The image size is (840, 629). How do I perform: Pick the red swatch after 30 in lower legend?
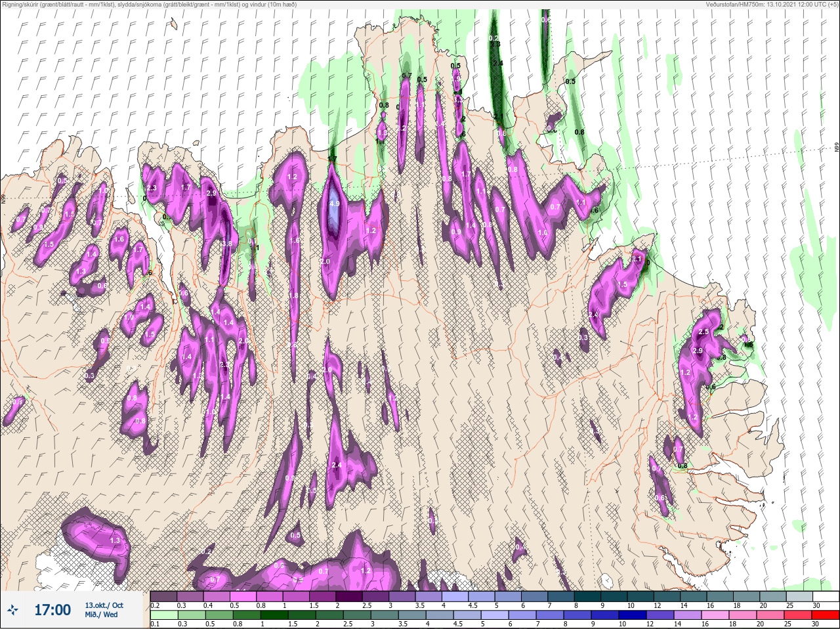point(825,615)
